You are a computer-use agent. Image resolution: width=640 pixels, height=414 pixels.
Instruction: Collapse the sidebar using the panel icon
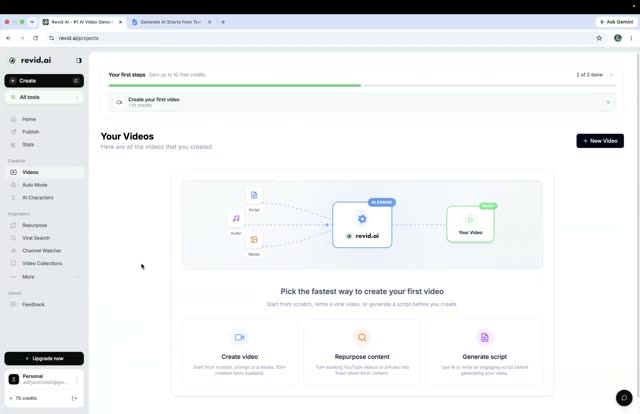tap(79, 60)
